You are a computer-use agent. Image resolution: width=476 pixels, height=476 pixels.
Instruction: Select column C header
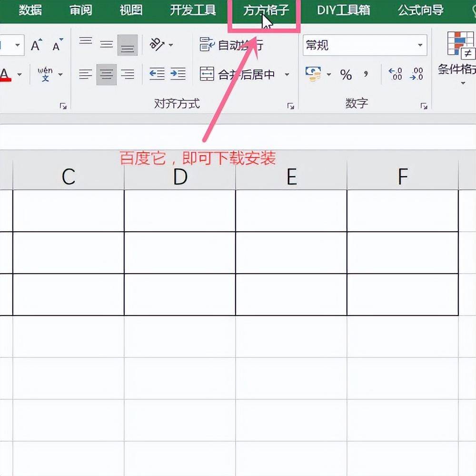(68, 176)
